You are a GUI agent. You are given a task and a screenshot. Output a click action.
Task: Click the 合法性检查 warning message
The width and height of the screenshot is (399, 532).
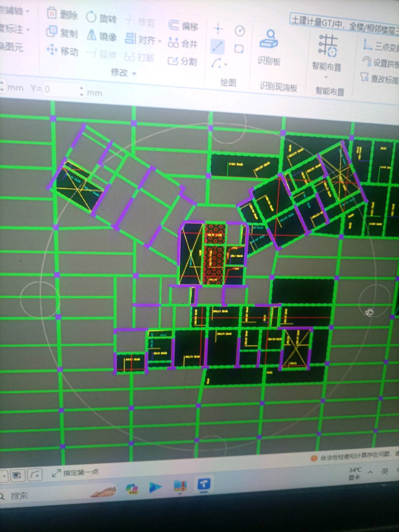click(x=355, y=456)
